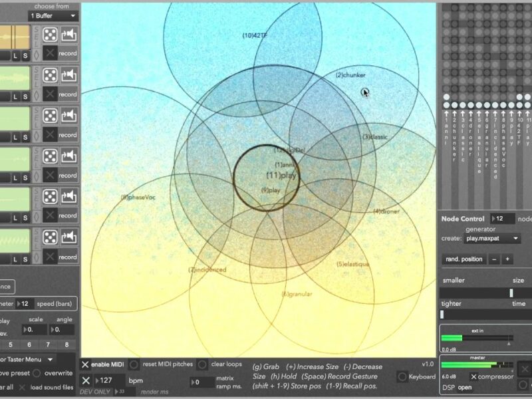Toggle the compressor checkbox

473,377
